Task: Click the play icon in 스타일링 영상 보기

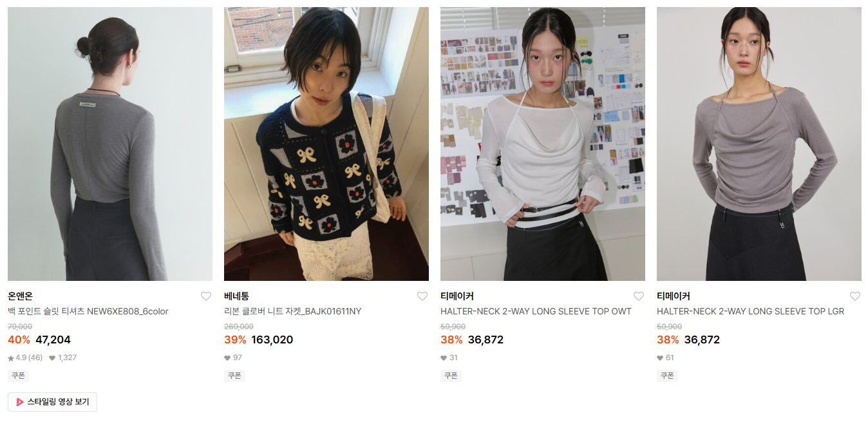Action: click(x=20, y=402)
